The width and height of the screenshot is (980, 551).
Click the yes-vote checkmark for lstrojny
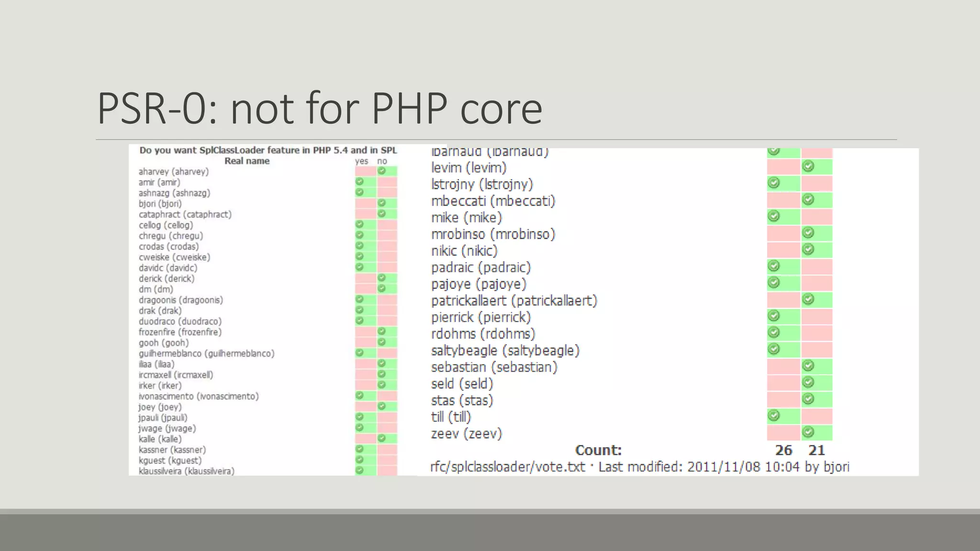click(774, 183)
